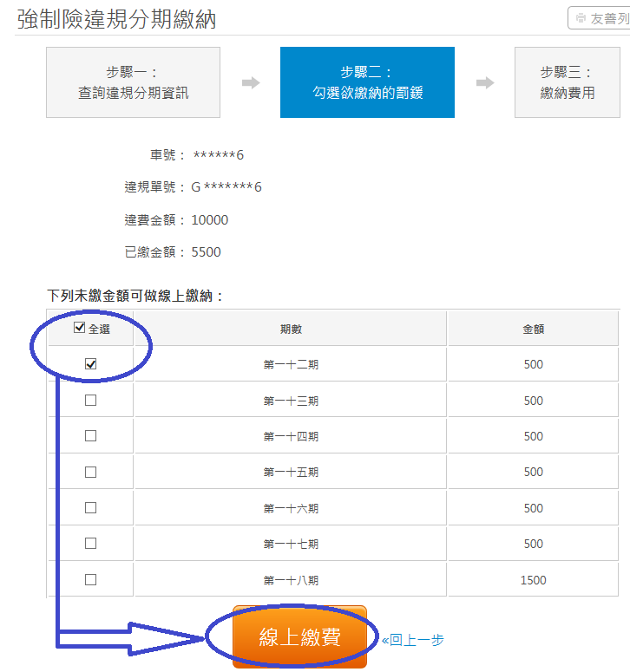This screenshot has width=630, height=672.
Task: Check the 第一十七期 installment checkbox
Action: coord(90,544)
